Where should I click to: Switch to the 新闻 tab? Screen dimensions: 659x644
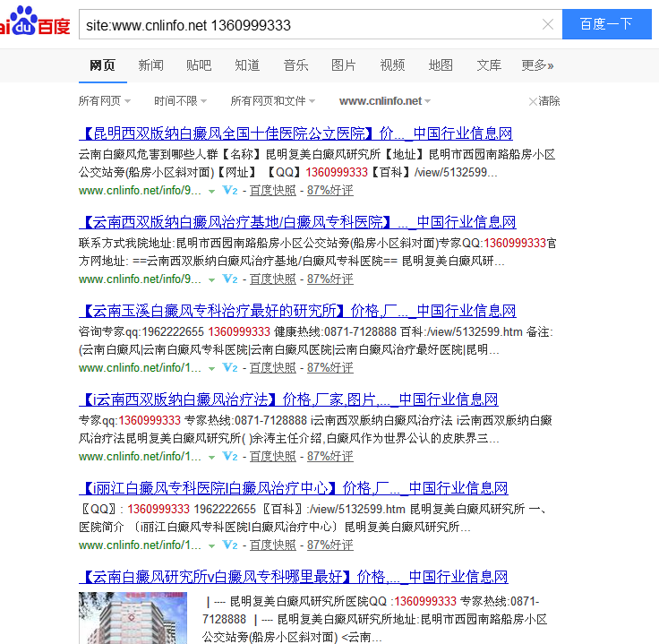pos(150,65)
